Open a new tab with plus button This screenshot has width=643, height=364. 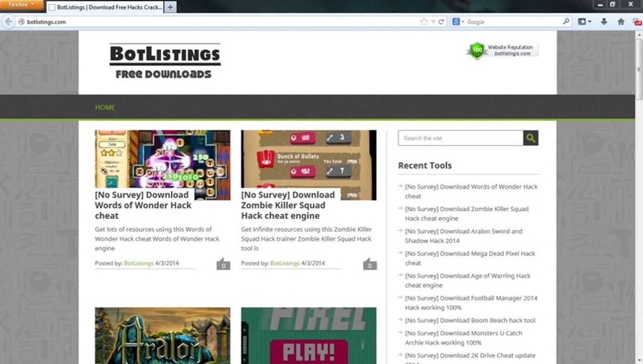[x=170, y=8]
